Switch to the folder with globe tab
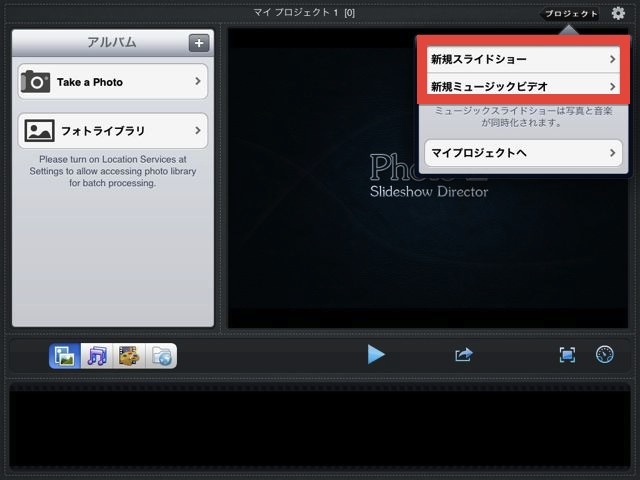The width and height of the screenshot is (640, 480). click(x=161, y=356)
